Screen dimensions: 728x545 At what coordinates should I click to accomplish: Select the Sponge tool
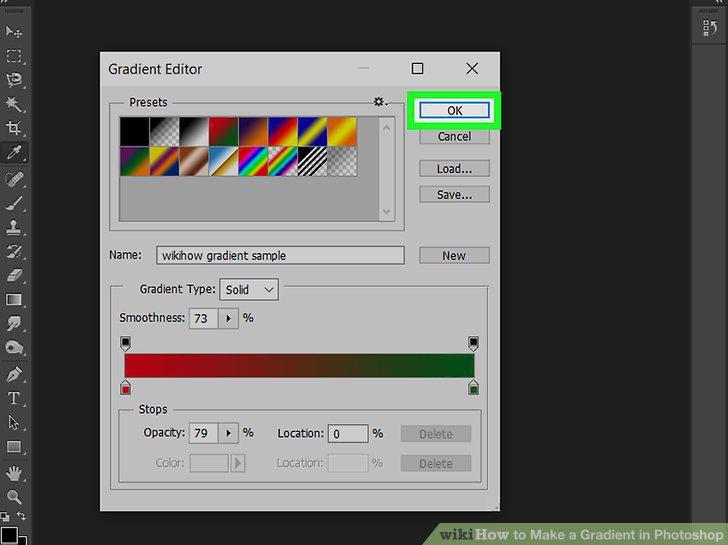click(x=13, y=348)
